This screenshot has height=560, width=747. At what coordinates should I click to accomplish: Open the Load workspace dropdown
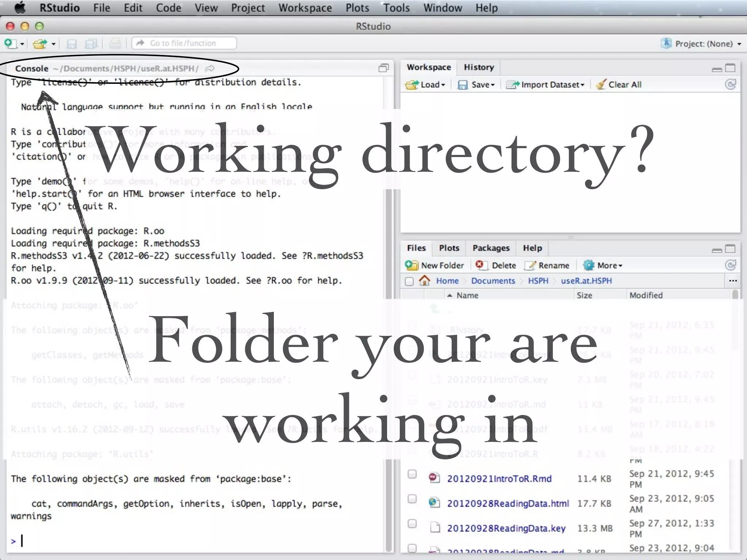pyautogui.click(x=425, y=85)
